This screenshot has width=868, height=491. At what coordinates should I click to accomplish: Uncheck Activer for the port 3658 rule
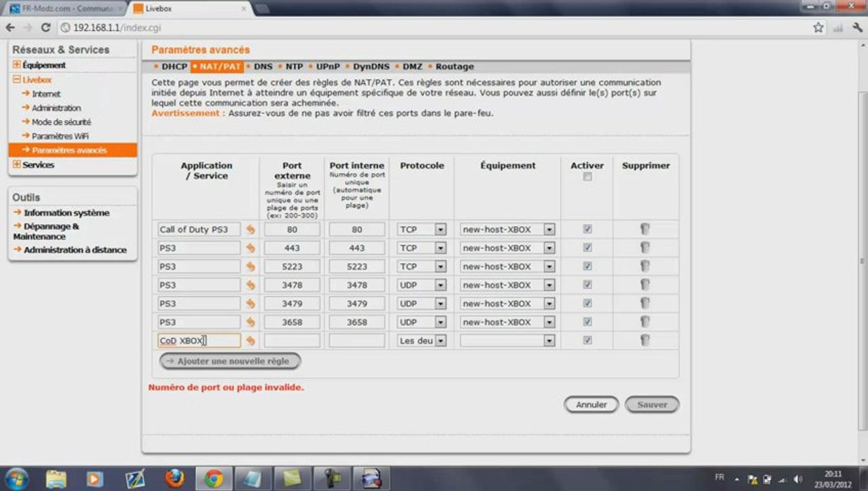[588, 321]
